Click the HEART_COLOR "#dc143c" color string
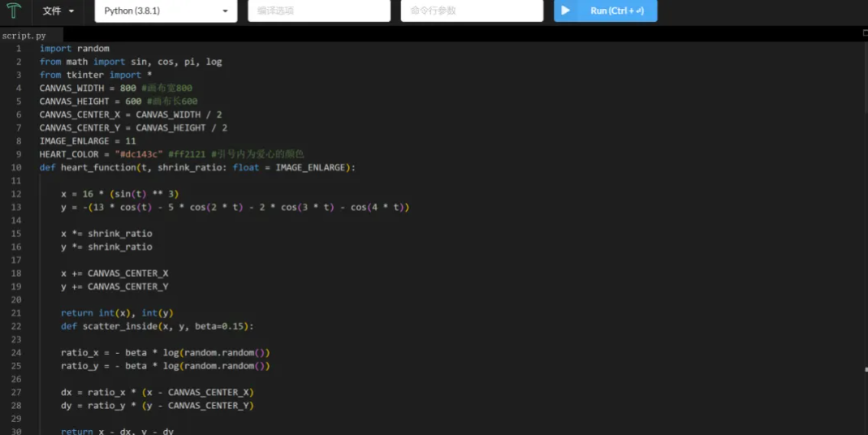Screen dimensions: 868x435 click(x=141, y=154)
